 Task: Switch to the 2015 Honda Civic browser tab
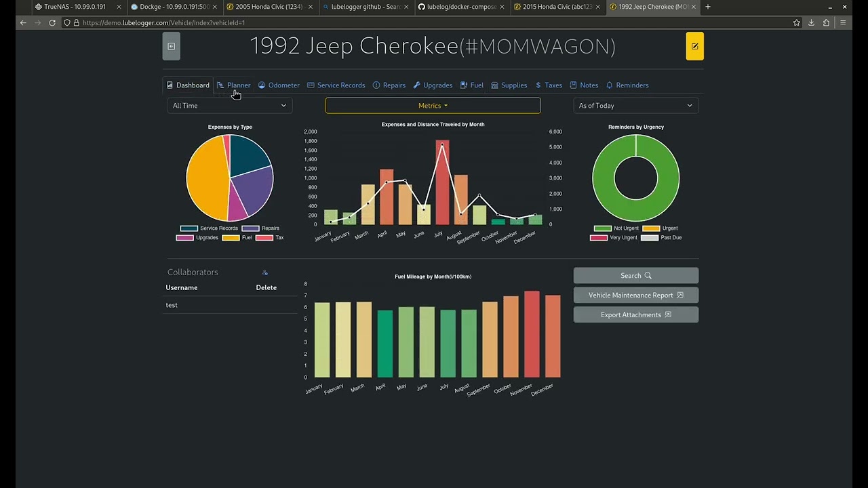557,7
